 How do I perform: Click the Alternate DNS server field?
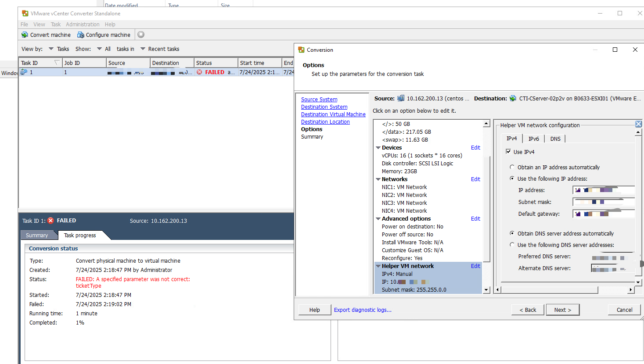pyautogui.click(x=613, y=268)
